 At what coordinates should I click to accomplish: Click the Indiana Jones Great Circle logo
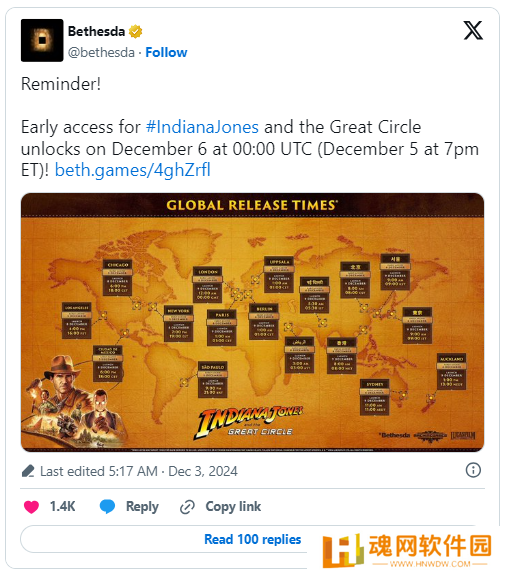pyautogui.click(x=250, y=422)
